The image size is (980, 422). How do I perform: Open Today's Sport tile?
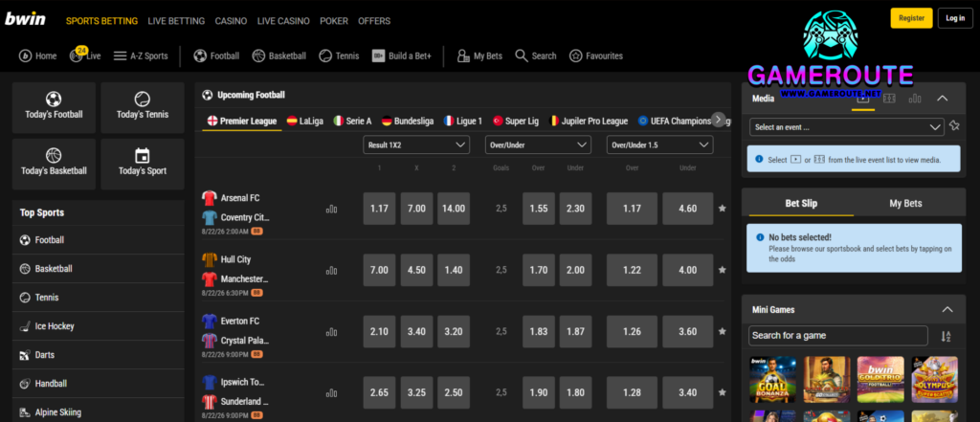143,164
